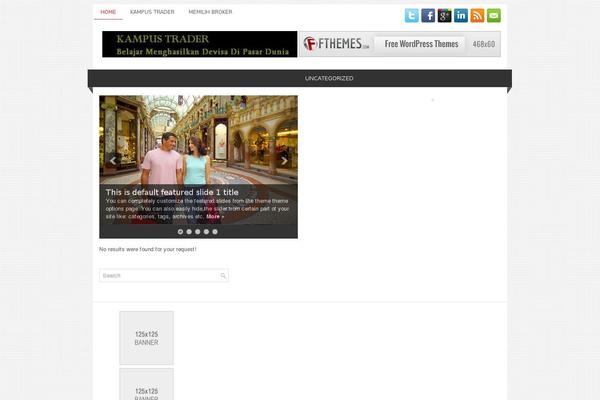Select fourth slider pagination dot
The height and width of the screenshot is (400, 600).
click(x=206, y=232)
